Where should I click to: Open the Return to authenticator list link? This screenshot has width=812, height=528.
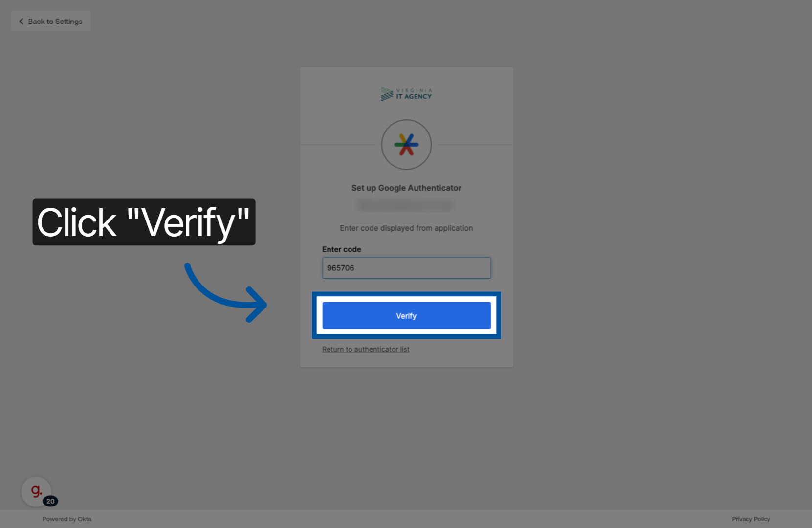click(x=366, y=349)
